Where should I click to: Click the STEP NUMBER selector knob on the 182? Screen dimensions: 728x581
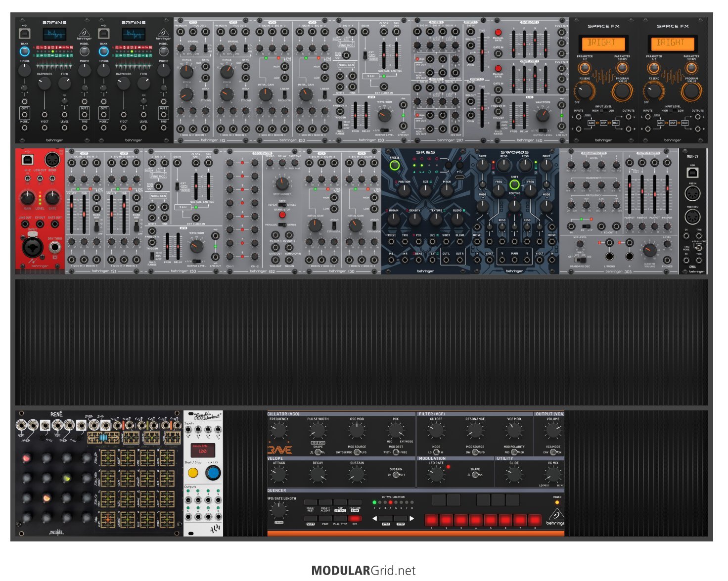282,183
